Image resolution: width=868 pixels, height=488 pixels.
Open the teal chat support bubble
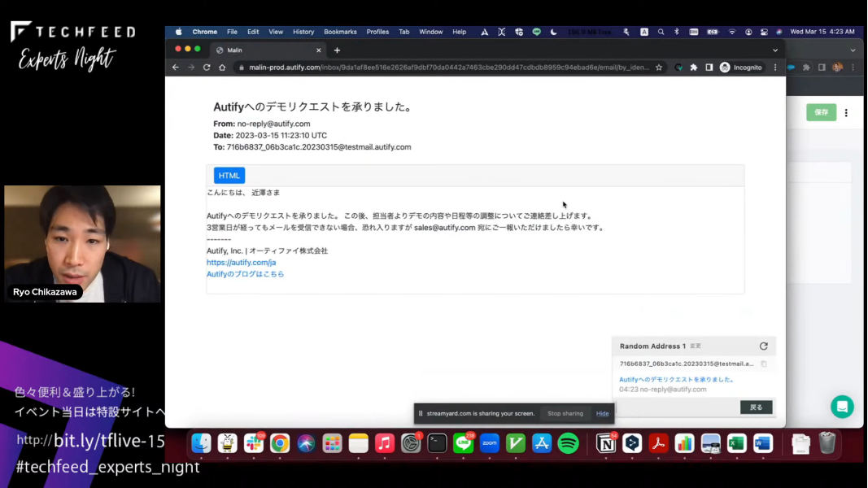842,407
